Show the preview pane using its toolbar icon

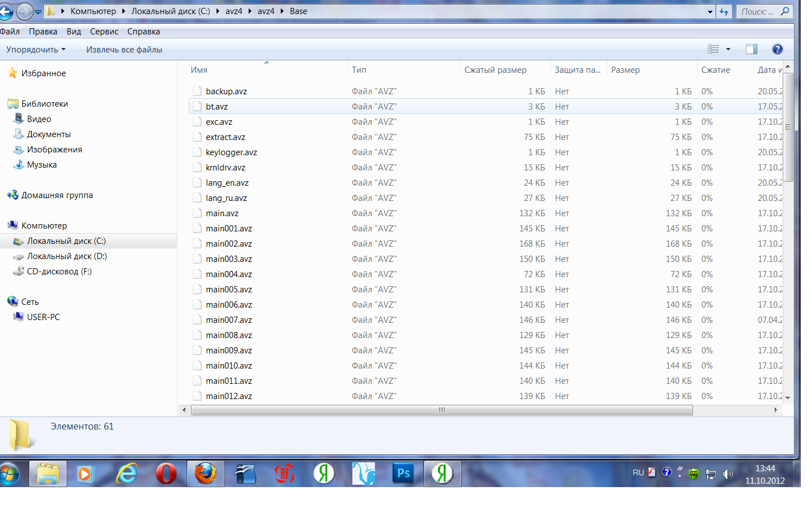(x=751, y=49)
